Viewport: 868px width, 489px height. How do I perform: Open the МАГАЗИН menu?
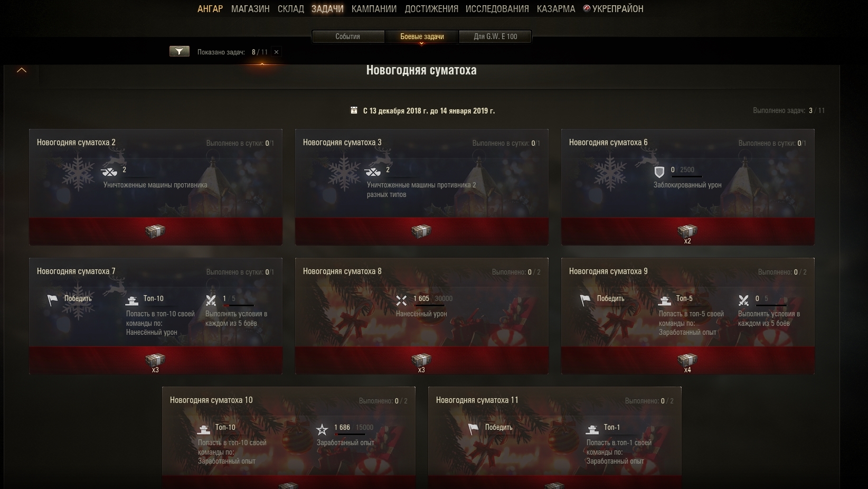click(250, 9)
